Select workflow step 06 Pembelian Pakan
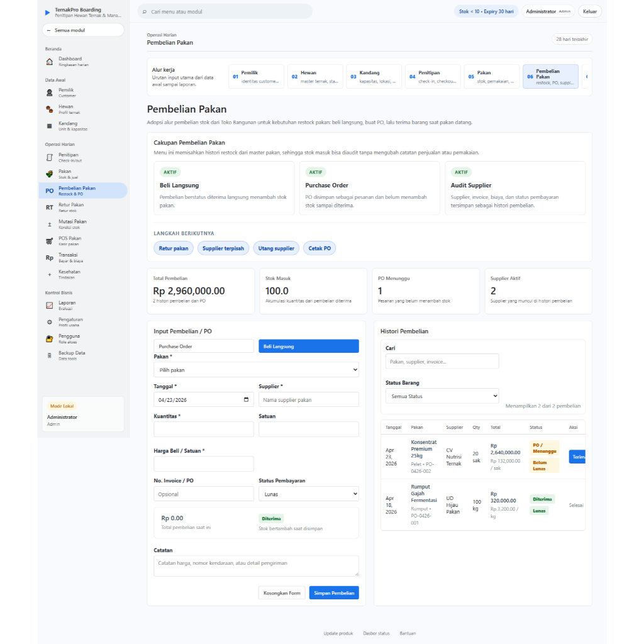 pos(551,76)
